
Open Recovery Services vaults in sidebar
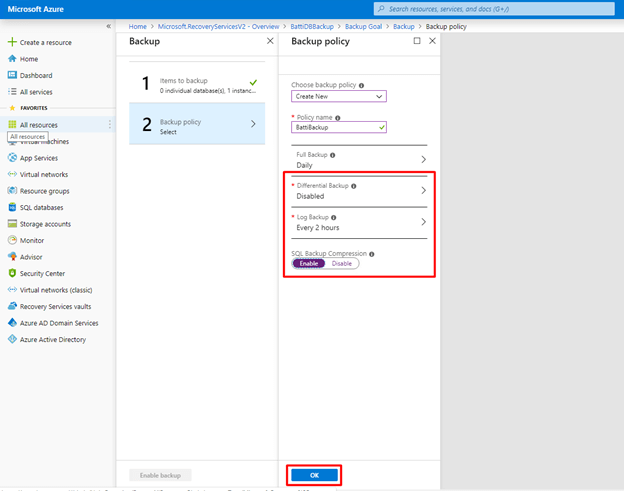(55, 306)
